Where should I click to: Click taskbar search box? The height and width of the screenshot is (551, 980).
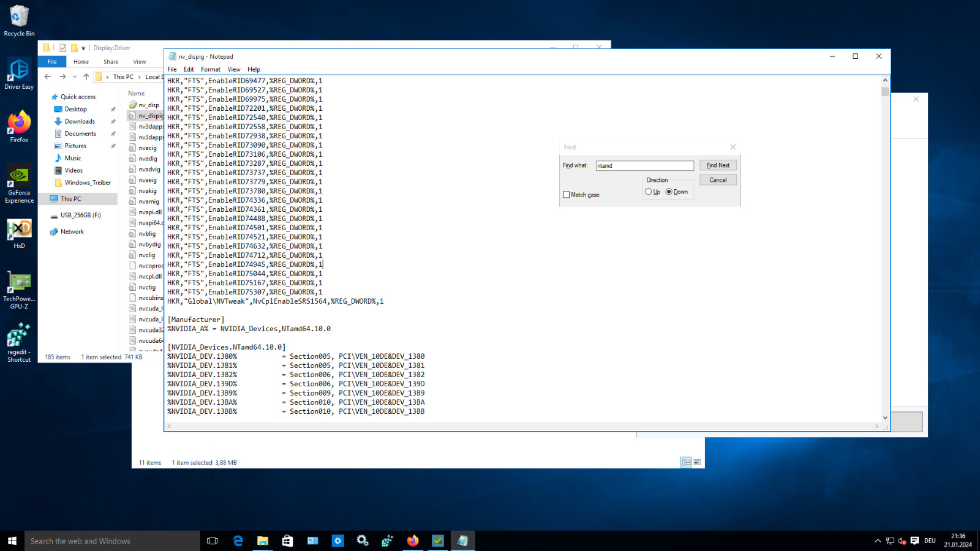[112, 541]
